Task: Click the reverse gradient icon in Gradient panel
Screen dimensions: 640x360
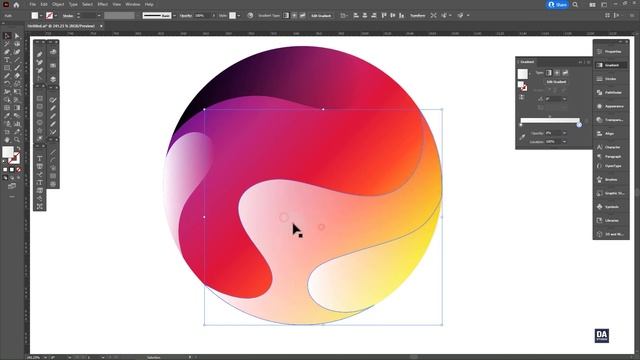Action: click(522, 98)
